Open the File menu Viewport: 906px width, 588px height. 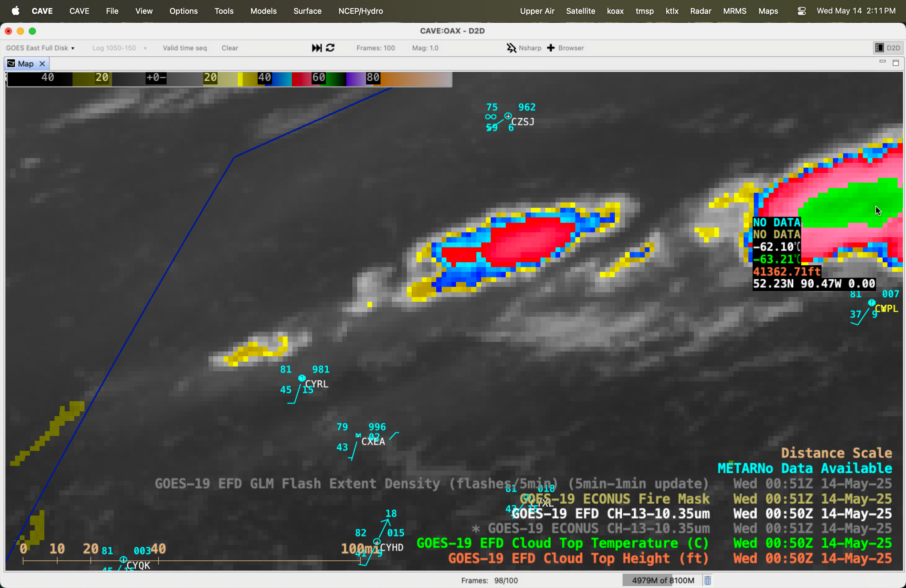coord(112,11)
